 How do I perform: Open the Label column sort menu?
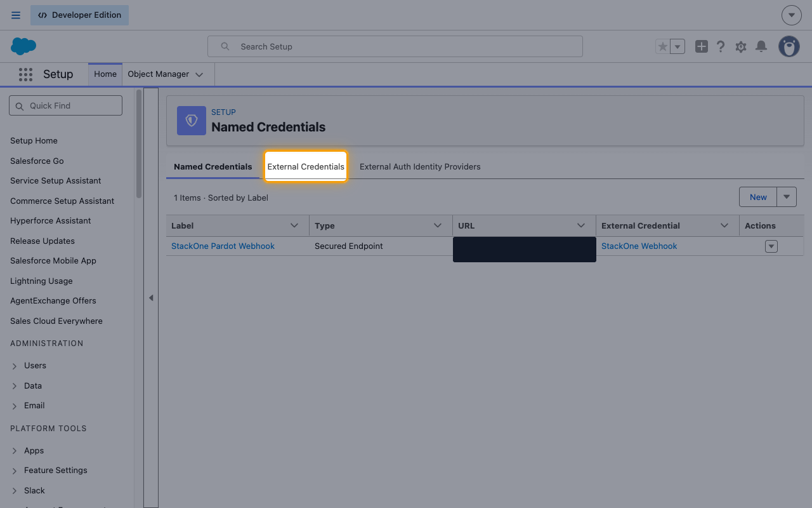pyautogui.click(x=294, y=225)
